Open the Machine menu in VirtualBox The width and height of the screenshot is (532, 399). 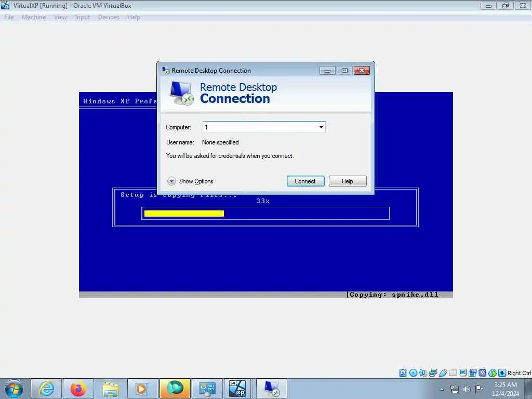(x=34, y=17)
